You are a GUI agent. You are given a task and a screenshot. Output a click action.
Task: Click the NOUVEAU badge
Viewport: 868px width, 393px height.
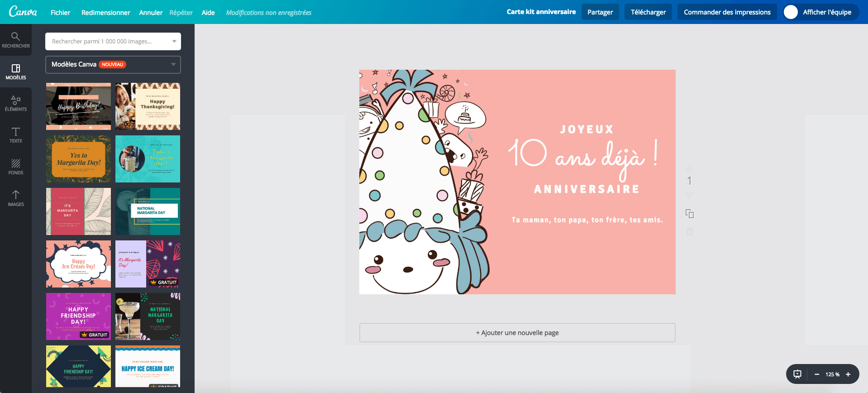(112, 64)
